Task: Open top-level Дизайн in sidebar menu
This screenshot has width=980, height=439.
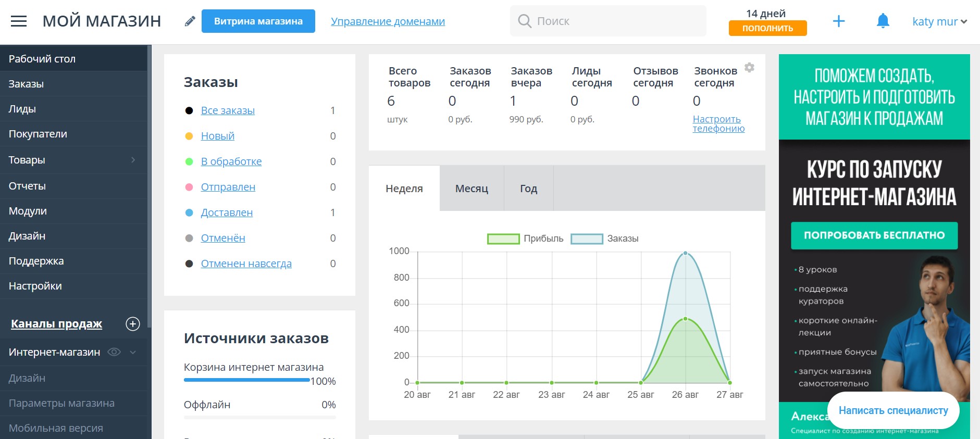Action: (73, 236)
